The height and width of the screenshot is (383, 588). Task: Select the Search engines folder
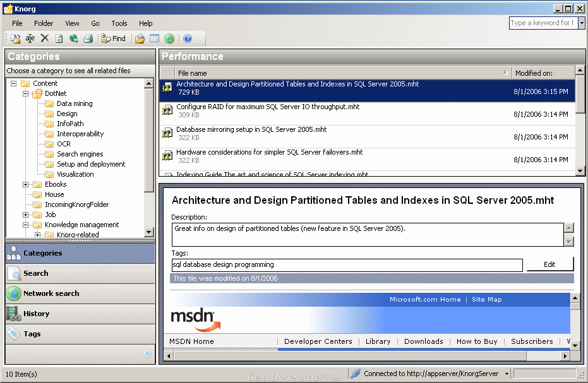point(80,154)
